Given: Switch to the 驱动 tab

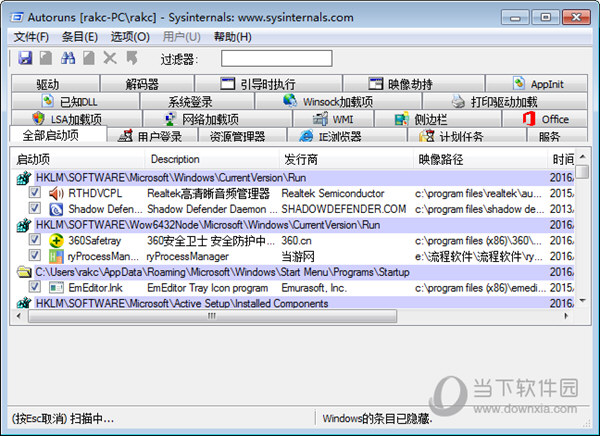Looking at the screenshot, I should (x=55, y=83).
